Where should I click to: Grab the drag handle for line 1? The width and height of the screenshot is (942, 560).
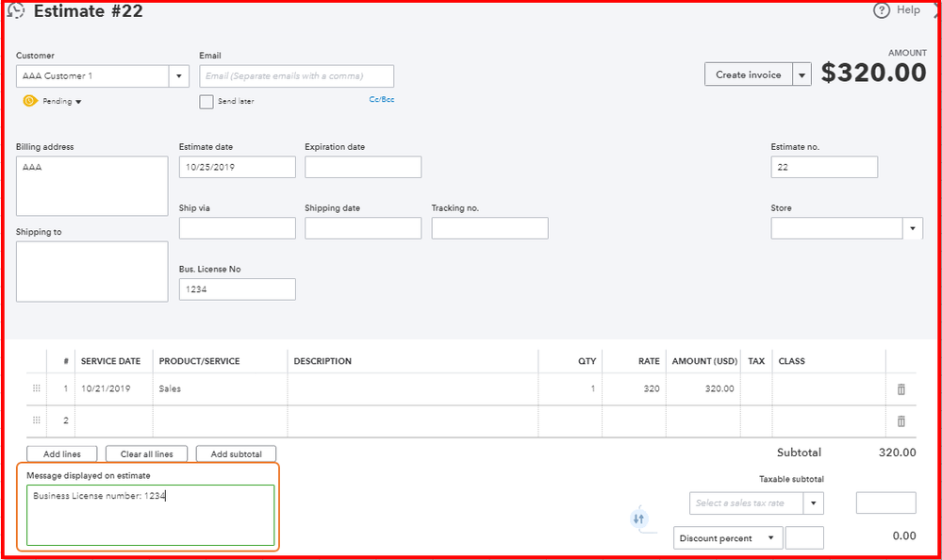[x=37, y=388]
